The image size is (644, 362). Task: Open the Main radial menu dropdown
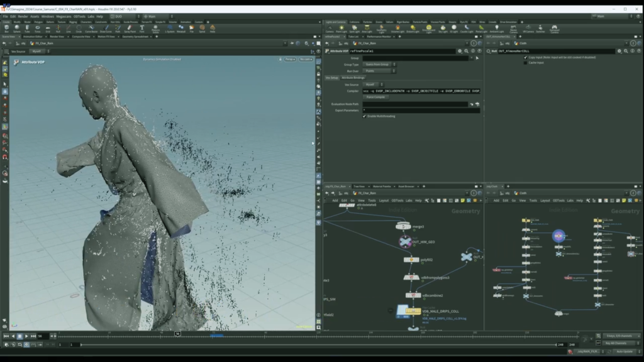(158, 16)
